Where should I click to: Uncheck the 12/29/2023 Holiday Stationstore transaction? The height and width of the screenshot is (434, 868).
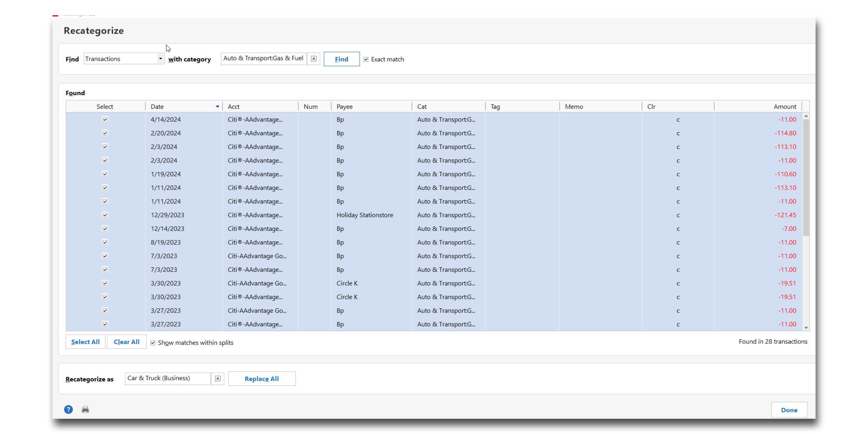point(105,215)
